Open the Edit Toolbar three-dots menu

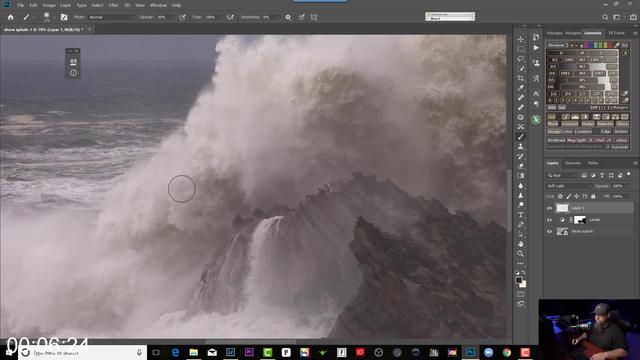pyautogui.click(x=521, y=263)
